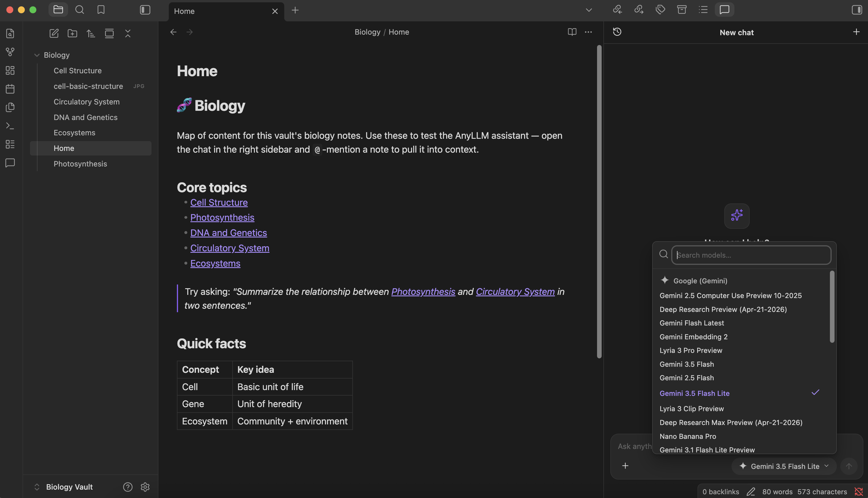Open the bookmarks tab icon

tap(101, 10)
